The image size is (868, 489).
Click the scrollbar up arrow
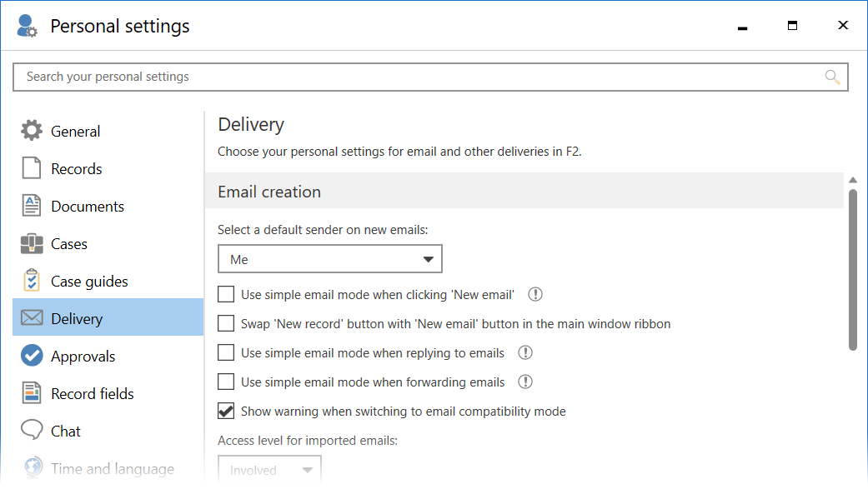click(853, 180)
